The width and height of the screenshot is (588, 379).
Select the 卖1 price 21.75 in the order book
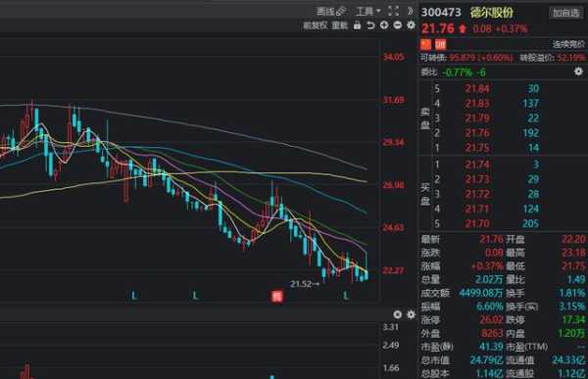pyautogui.click(x=477, y=148)
